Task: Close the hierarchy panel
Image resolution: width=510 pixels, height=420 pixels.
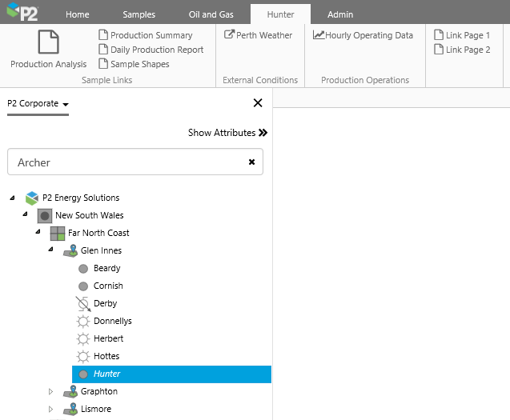Action: click(258, 102)
